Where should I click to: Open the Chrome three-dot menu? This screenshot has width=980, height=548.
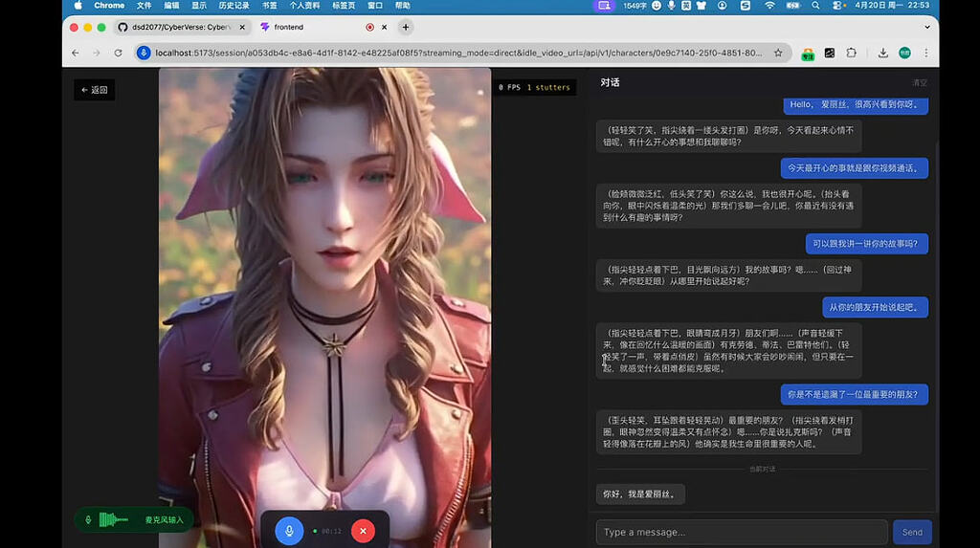pyautogui.click(x=926, y=54)
